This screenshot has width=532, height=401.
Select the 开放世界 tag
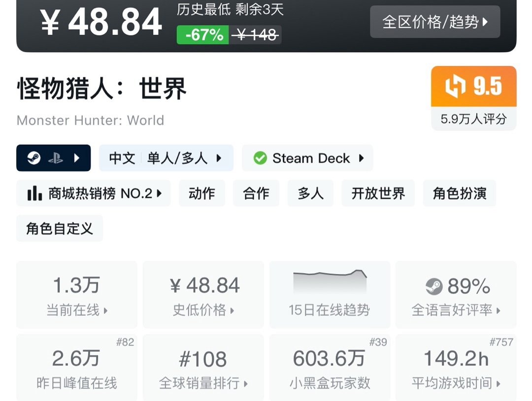(378, 193)
